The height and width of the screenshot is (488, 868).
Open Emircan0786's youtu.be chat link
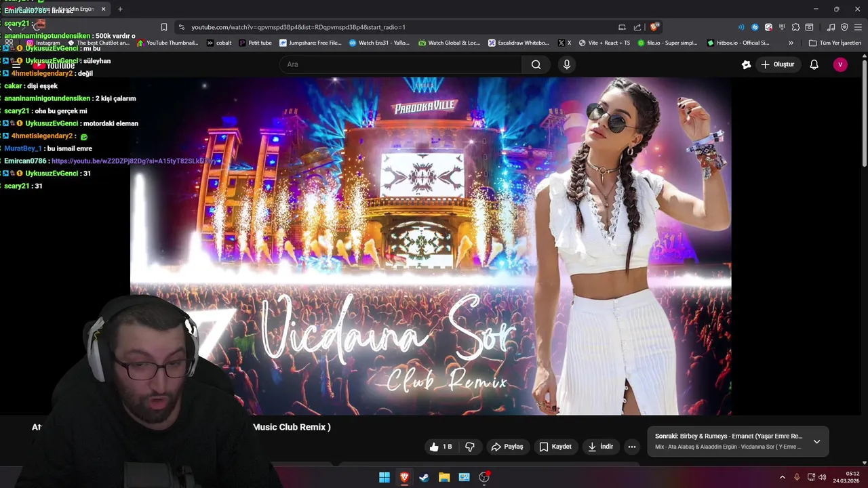tap(135, 161)
